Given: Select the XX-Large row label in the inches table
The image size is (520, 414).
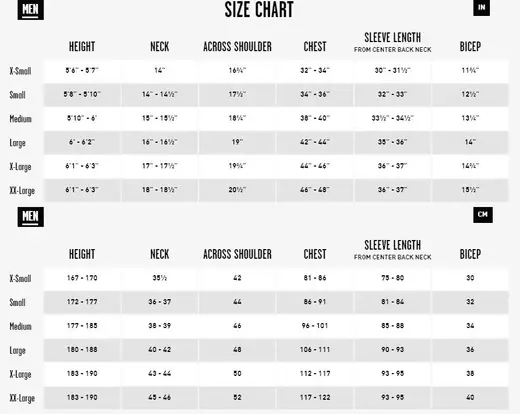Looking at the screenshot, I should [22, 191].
